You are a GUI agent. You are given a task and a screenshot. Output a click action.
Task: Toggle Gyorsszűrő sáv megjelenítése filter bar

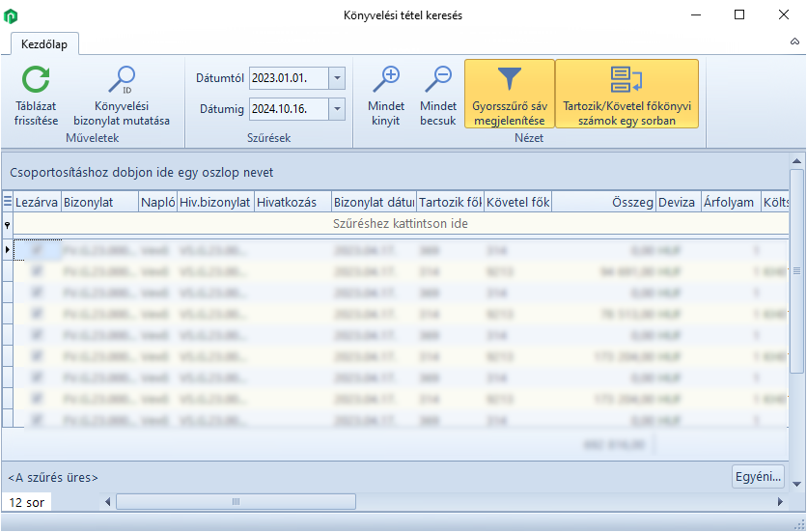click(x=509, y=94)
